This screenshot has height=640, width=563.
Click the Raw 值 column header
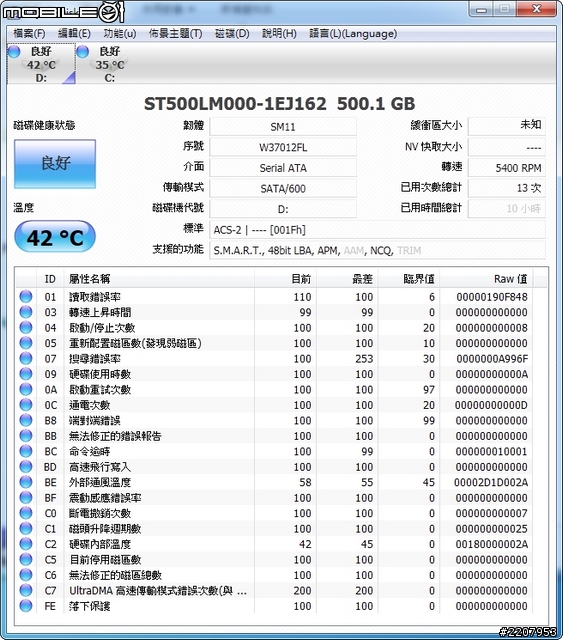(486, 279)
